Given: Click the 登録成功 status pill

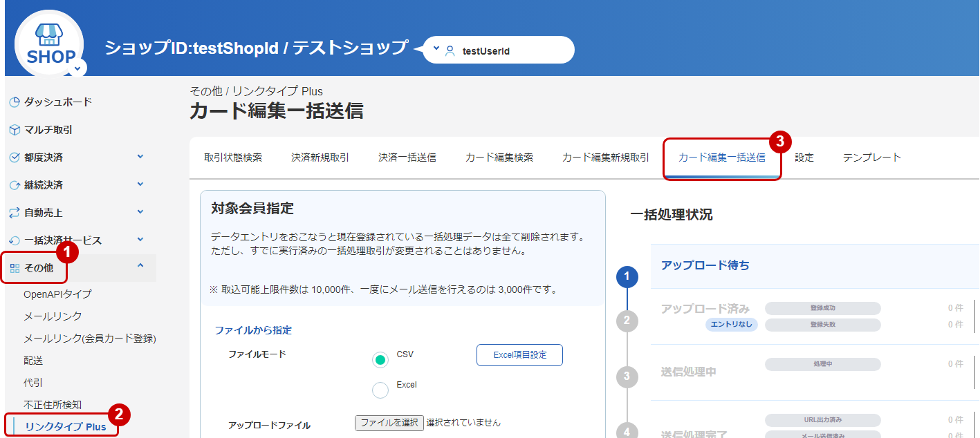Looking at the screenshot, I should point(823,308).
